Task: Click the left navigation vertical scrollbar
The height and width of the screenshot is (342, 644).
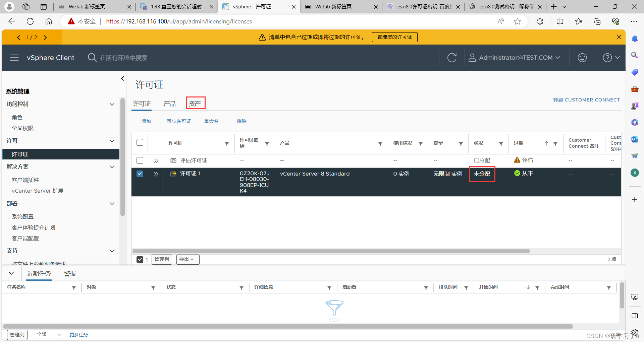Action: point(122,157)
